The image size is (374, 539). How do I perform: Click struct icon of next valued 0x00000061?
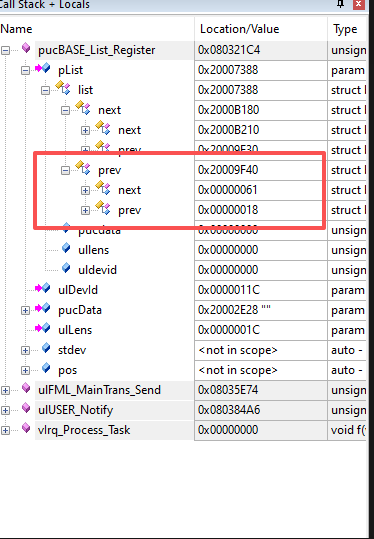point(103,187)
